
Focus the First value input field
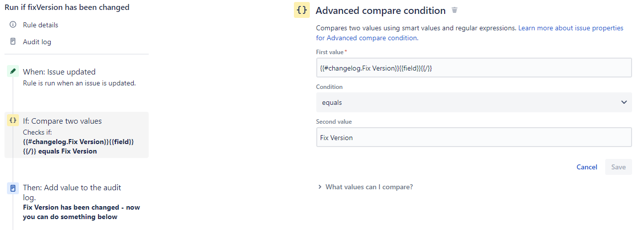click(473, 68)
